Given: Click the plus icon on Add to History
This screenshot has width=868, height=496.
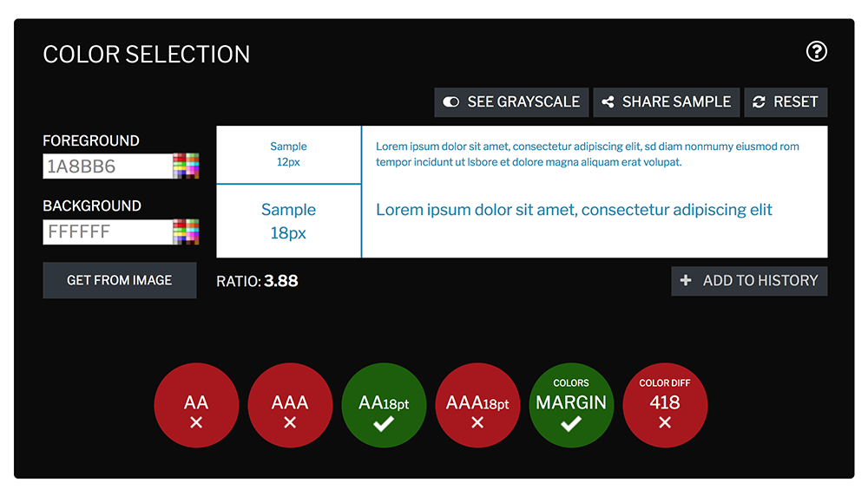Looking at the screenshot, I should click(x=686, y=281).
